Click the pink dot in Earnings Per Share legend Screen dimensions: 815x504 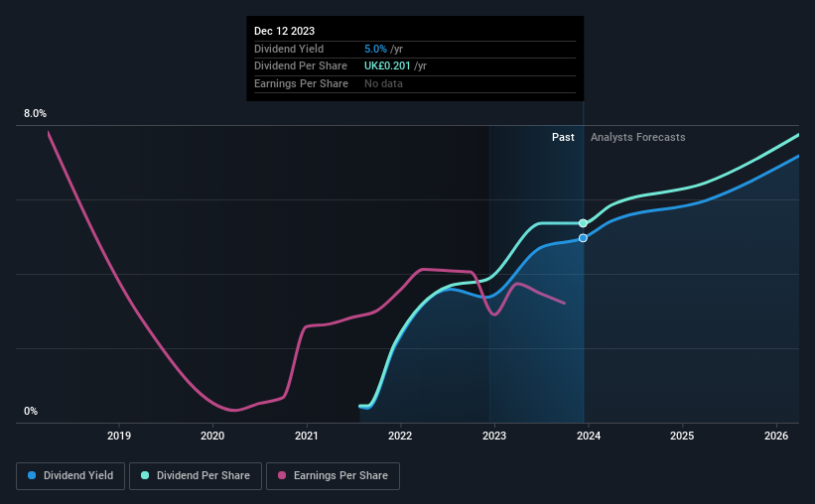click(282, 475)
